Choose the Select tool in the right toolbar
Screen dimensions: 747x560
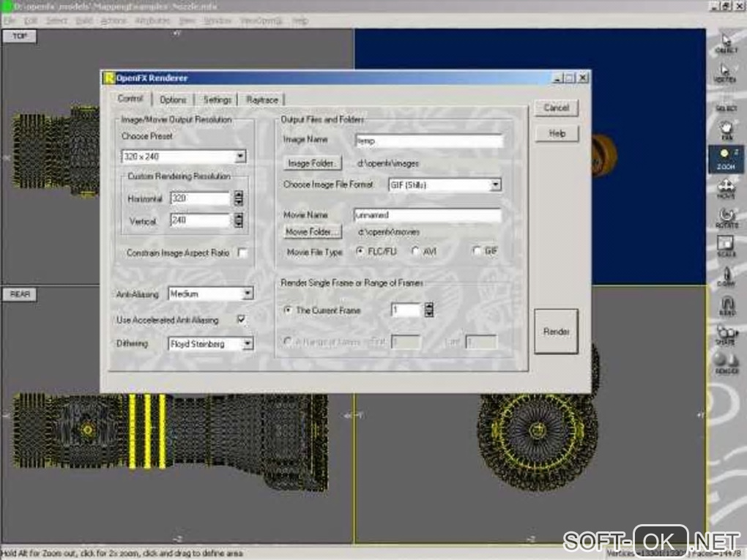726,108
